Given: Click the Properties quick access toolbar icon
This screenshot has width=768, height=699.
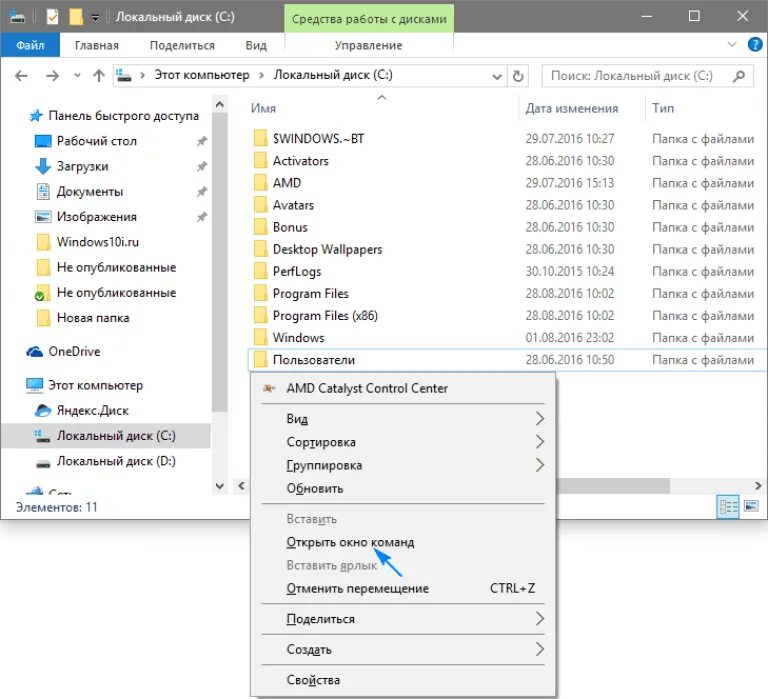Looking at the screenshot, I should click(52, 17).
